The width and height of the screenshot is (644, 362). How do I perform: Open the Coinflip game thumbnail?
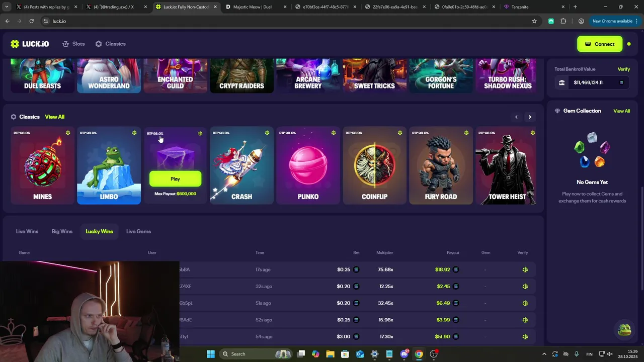click(x=374, y=165)
